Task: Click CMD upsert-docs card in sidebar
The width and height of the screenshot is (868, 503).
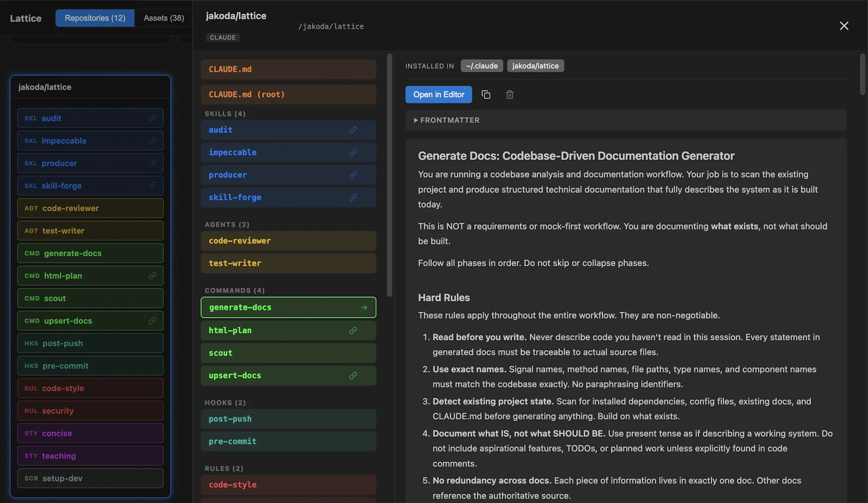Action: (x=90, y=321)
